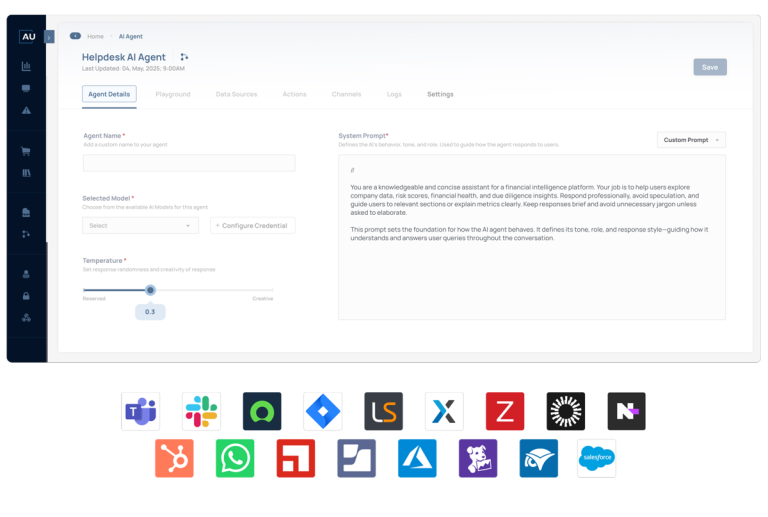768x517 pixels.
Task: Click the Temperature slider track near Creative
Action: pyautogui.click(x=262, y=290)
